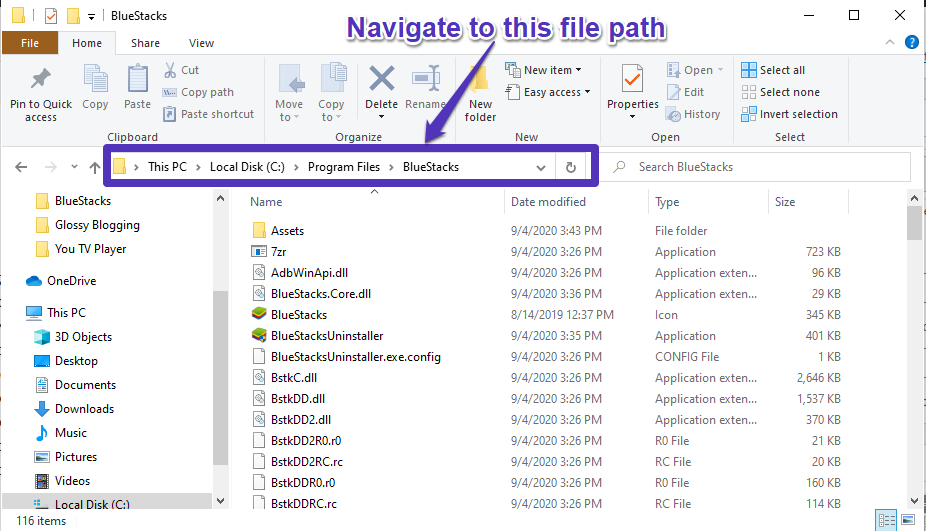
Task: Select BstkDD2RC.rc file
Action: coord(298,462)
